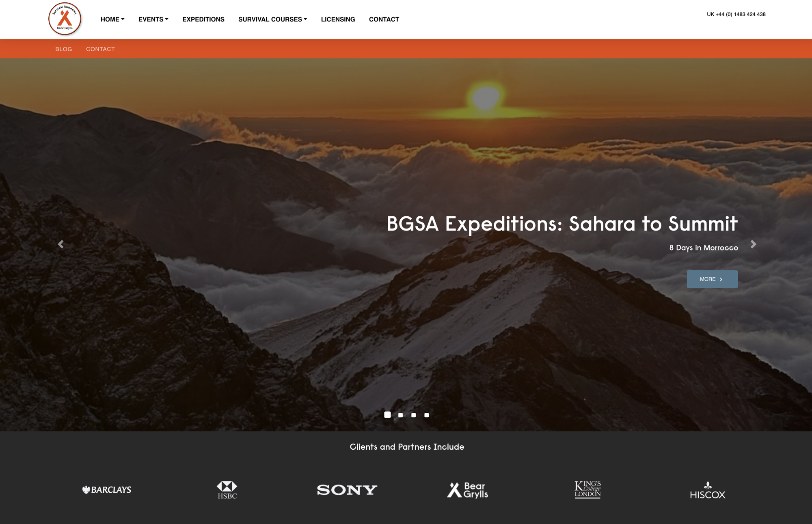Advance to next carousel slide arrow

coord(753,244)
